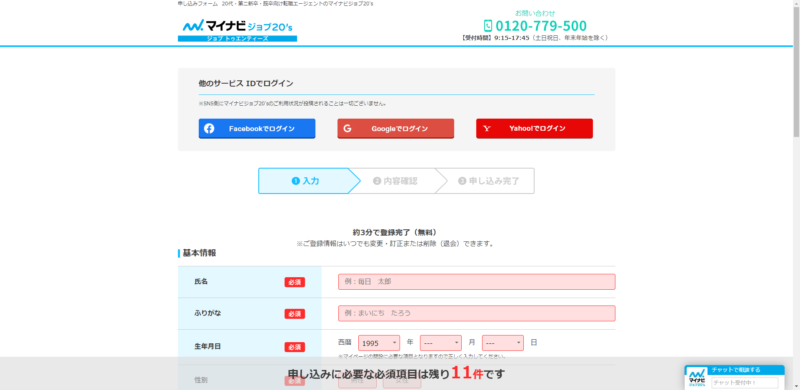Click the Yahoo Y logo icon
The image size is (800, 390).
[486, 129]
